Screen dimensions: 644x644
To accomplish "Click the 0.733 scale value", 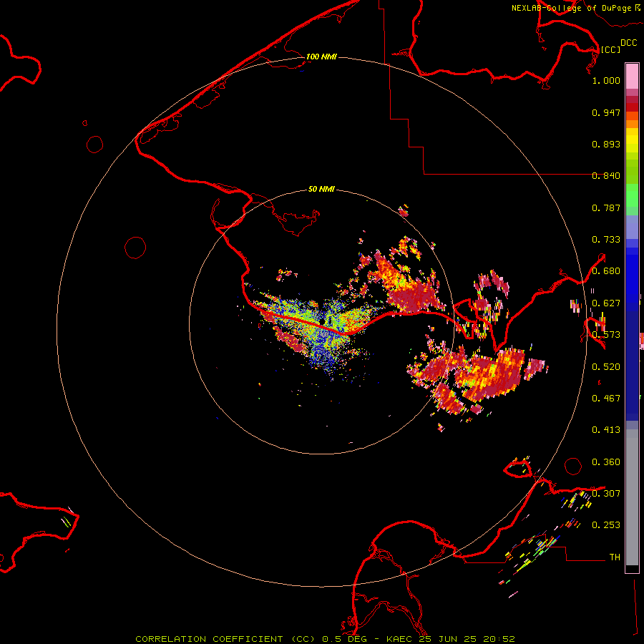I will (606, 240).
